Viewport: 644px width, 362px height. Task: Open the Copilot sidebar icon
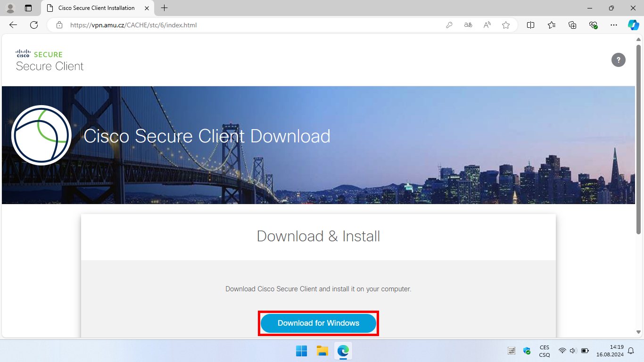633,25
